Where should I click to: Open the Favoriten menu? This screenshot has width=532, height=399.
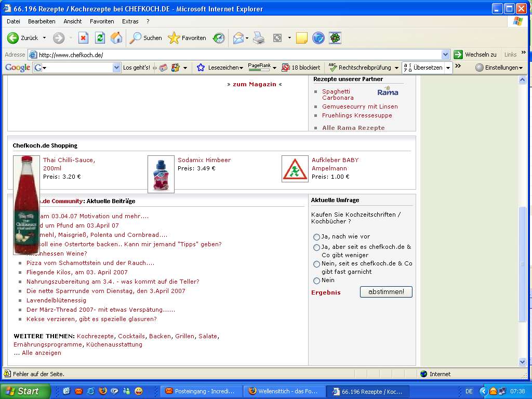click(x=102, y=21)
